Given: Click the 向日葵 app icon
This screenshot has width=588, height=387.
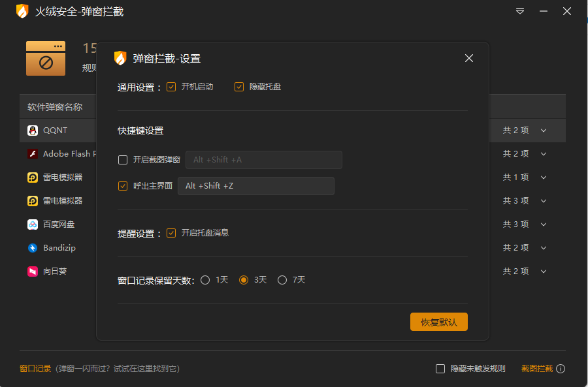Looking at the screenshot, I should coord(33,271).
